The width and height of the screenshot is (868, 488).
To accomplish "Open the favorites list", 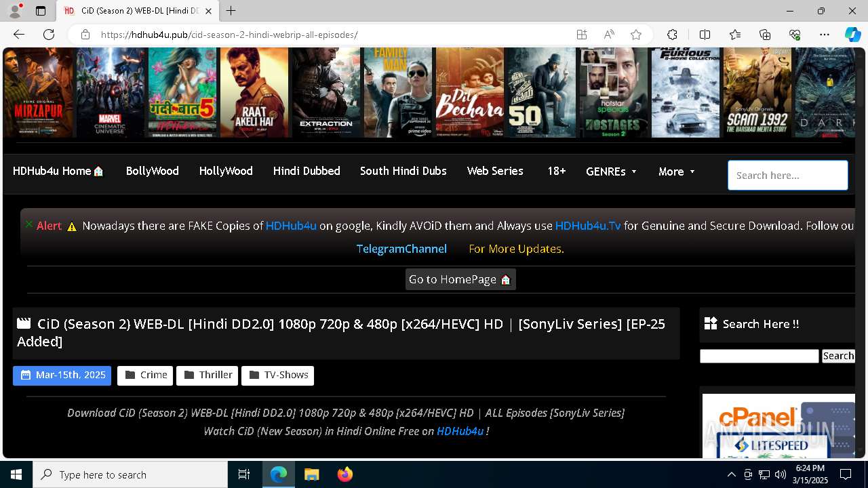I will (735, 35).
